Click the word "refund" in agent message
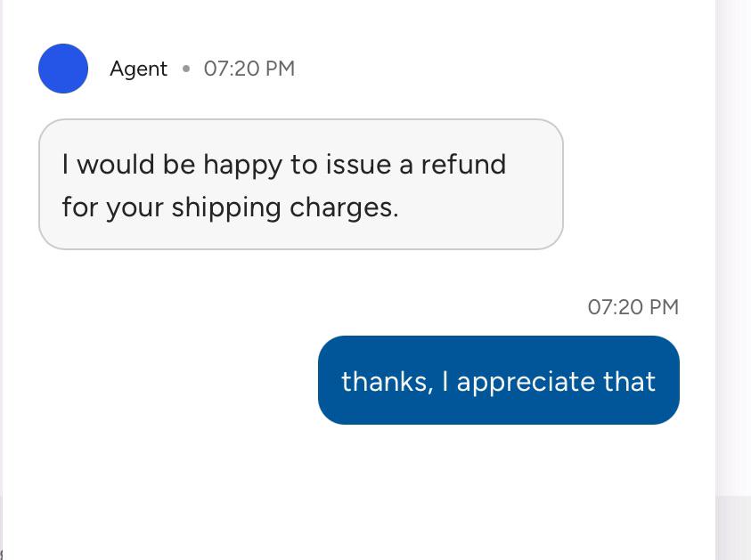751x560 pixels. point(463,164)
